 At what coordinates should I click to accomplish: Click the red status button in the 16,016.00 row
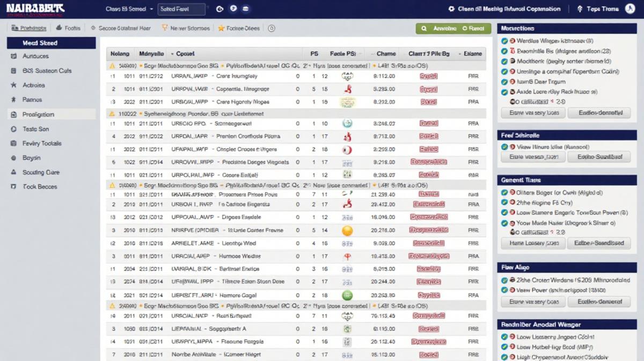[x=429, y=217]
